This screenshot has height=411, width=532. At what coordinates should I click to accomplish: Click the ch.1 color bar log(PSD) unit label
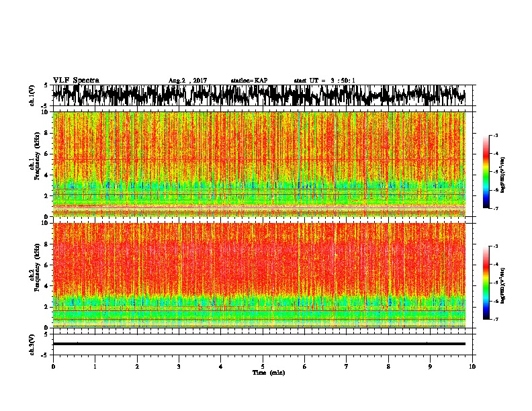503,175
